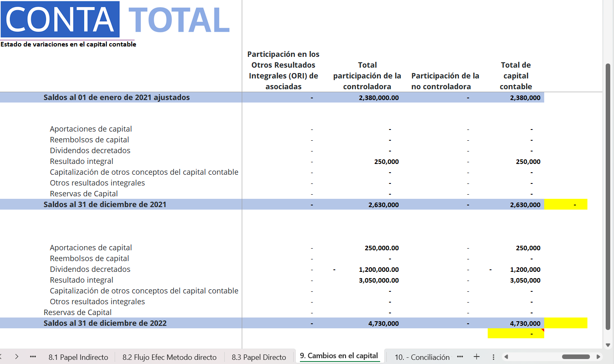
Task: Select yellow cell below 4,730,000 total
Action: (x=516, y=334)
